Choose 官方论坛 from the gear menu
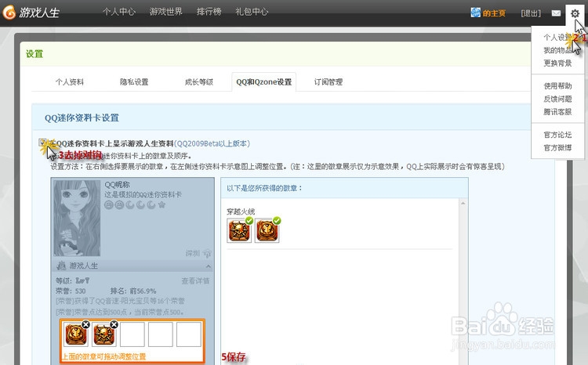Viewport: 588px width, 365px height. coord(557,135)
